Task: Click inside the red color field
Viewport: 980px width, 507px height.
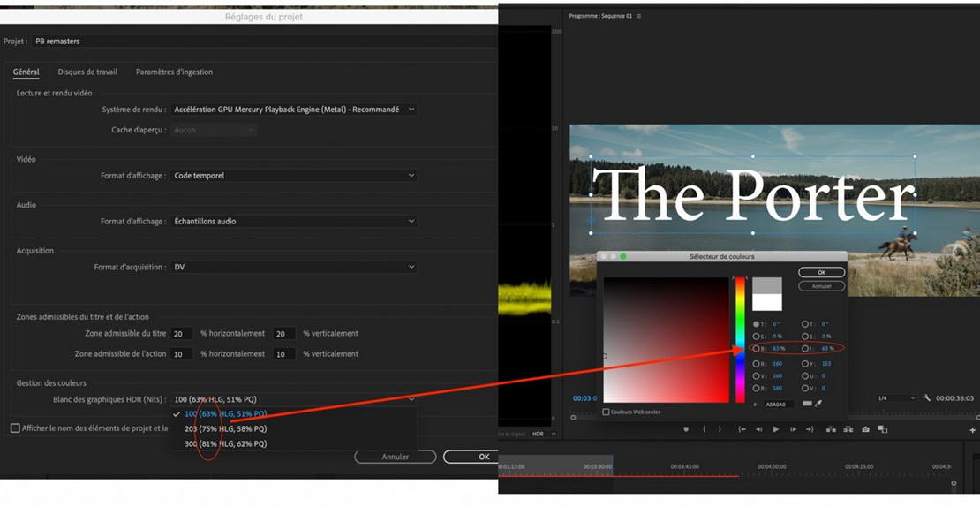Action: tap(667, 339)
